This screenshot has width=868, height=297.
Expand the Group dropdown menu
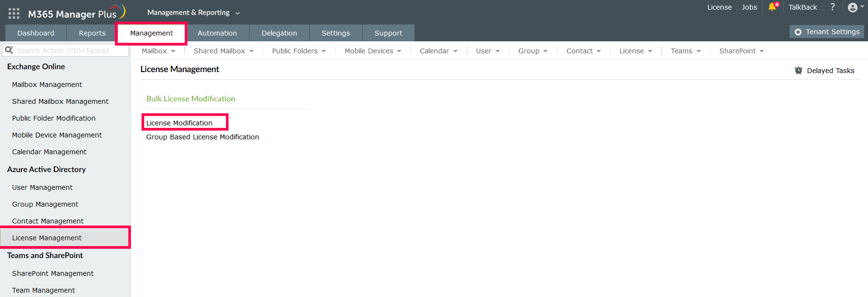[x=533, y=50]
